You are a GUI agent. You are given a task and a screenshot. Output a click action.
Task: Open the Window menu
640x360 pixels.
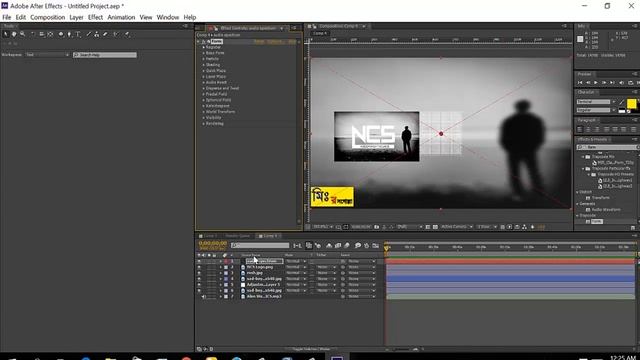(168, 17)
